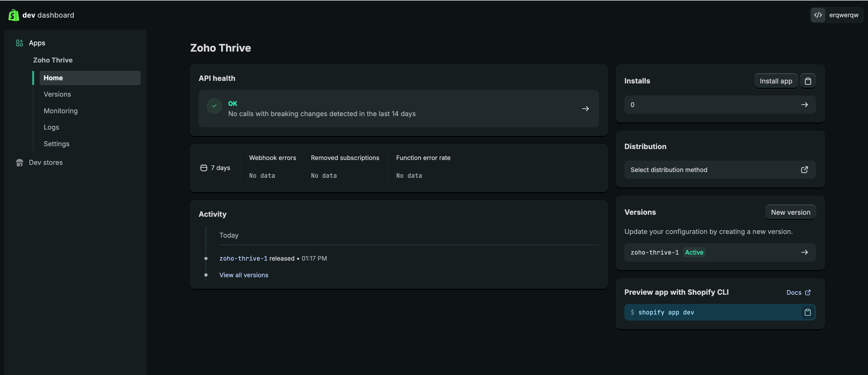Open Logs from the sidebar
Image resolution: width=868 pixels, height=375 pixels.
[51, 127]
